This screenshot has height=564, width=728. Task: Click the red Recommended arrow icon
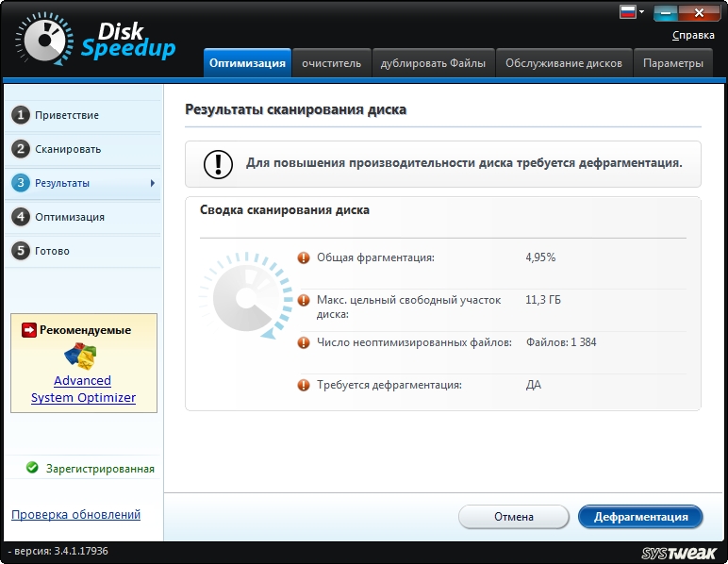coord(28,331)
